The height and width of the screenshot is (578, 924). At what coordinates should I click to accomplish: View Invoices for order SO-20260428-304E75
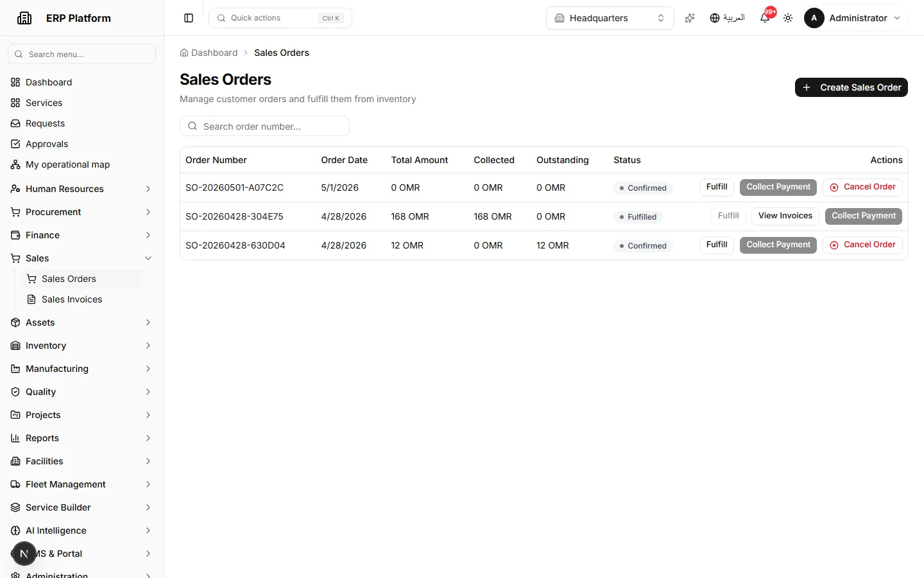coord(785,216)
